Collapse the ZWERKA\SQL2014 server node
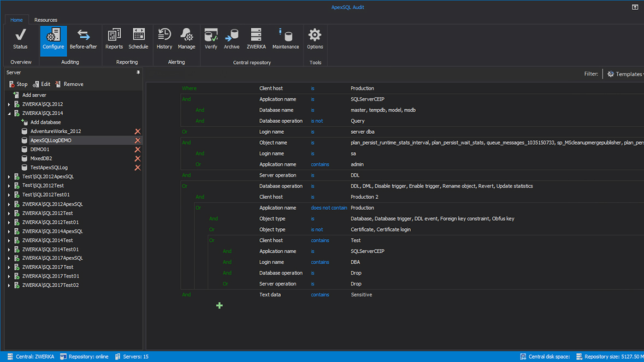 pos(9,113)
